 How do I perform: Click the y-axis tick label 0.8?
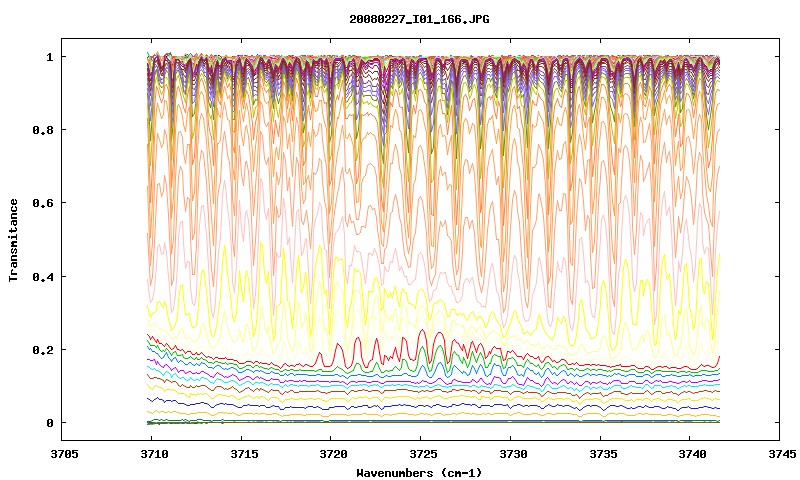pos(43,130)
